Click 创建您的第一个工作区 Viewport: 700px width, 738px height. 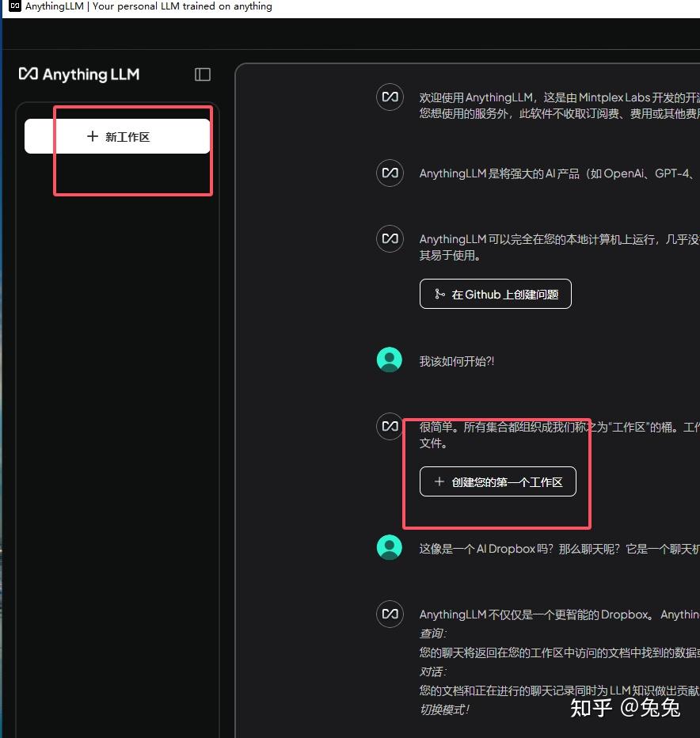coord(497,481)
